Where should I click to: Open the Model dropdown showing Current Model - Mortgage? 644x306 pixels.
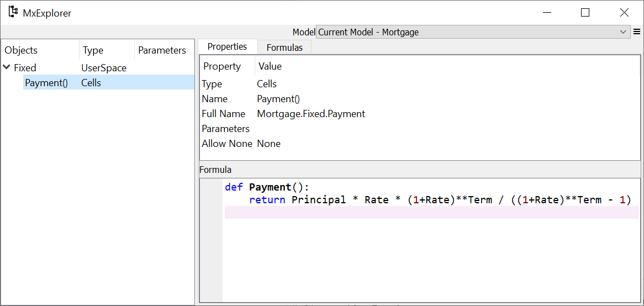point(473,31)
